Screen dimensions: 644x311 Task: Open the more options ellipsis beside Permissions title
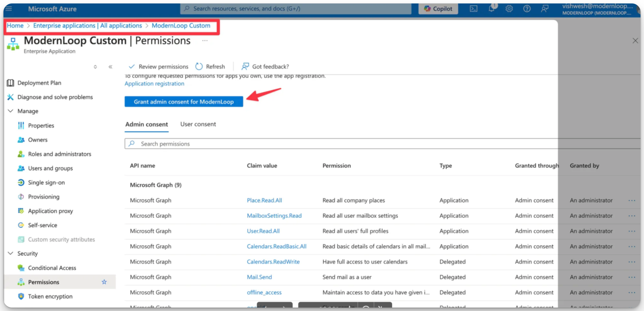205,41
